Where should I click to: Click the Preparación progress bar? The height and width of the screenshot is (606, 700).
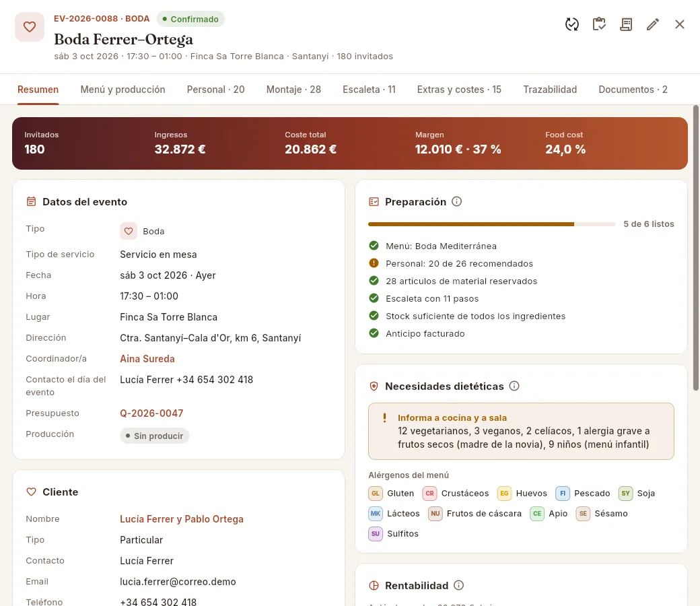point(491,224)
